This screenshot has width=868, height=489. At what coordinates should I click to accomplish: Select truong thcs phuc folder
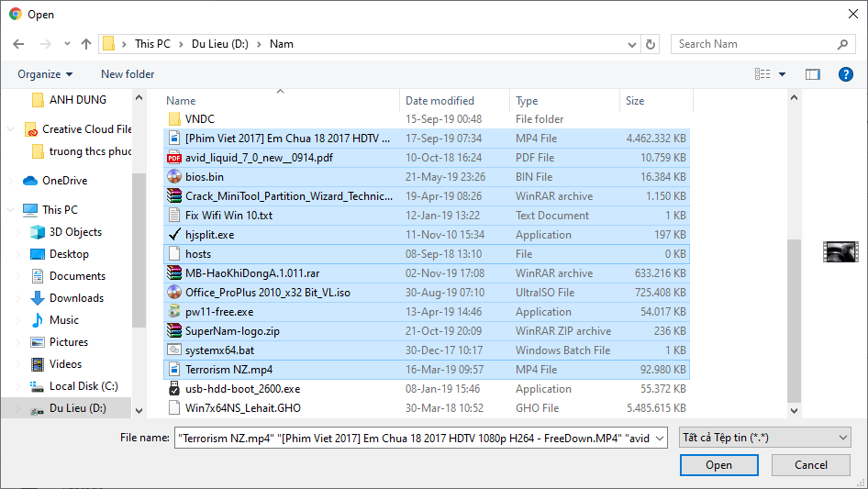pos(90,151)
